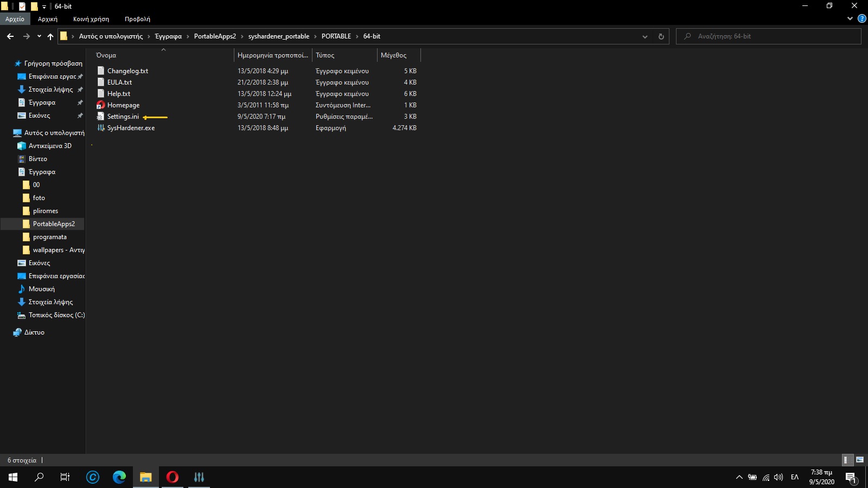
Task: Open the Action Center notifications icon
Action: tap(851, 477)
